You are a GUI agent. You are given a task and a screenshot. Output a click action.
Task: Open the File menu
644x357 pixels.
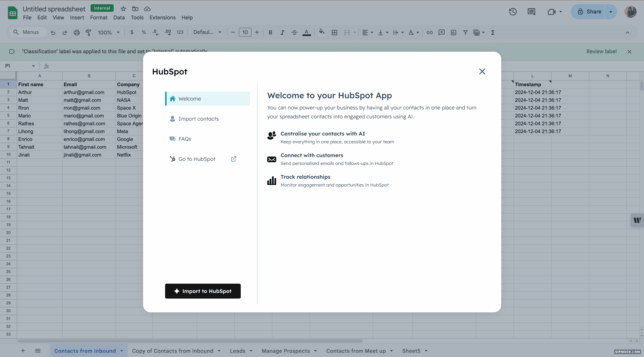[27, 17]
